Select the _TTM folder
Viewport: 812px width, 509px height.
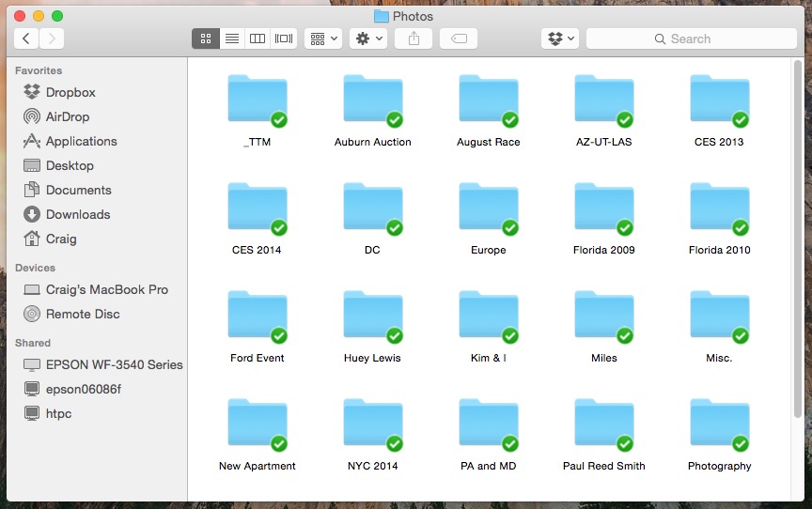[258, 100]
